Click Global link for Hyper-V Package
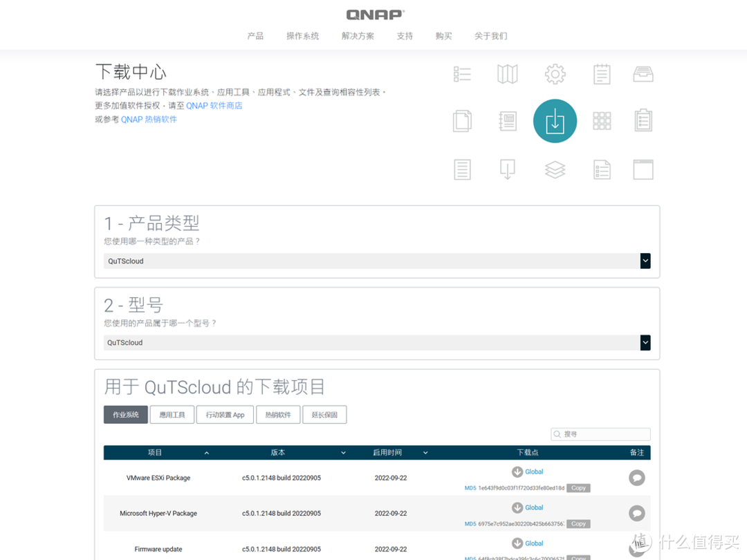This screenshot has height=560, width=747. click(534, 507)
